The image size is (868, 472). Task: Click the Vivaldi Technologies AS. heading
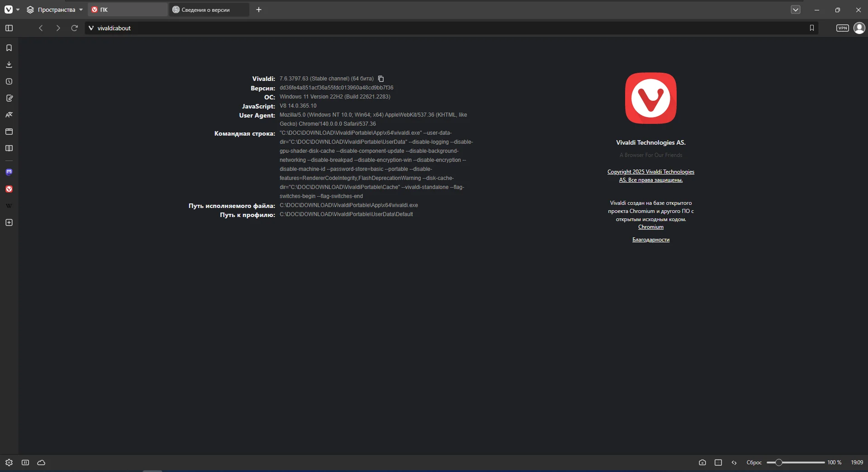[x=651, y=142]
